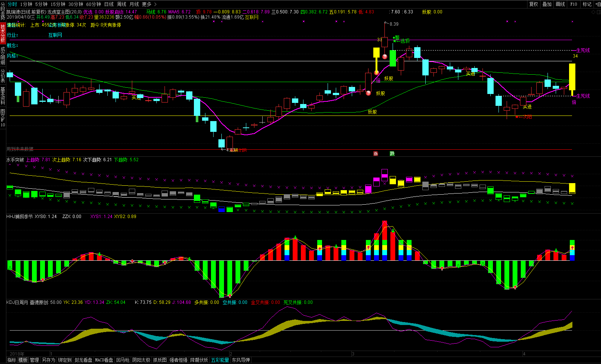Click the diamond icon at top right
601x364 pixels.
[593, 12]
